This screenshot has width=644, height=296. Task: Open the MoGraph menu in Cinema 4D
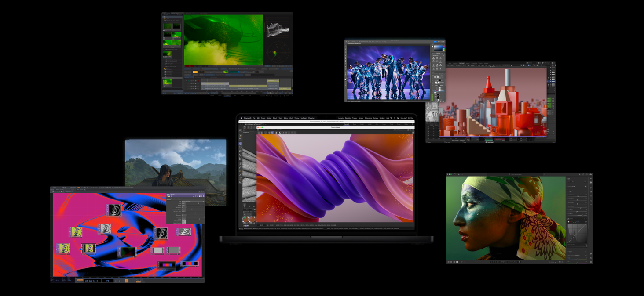304,118
